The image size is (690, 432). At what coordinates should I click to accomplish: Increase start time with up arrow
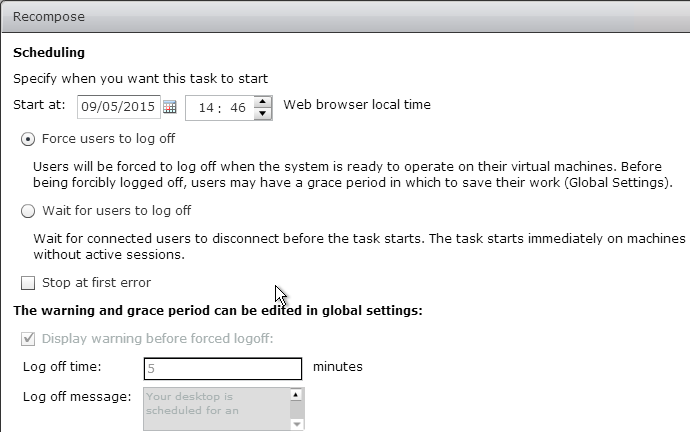(x=263, y=102)
